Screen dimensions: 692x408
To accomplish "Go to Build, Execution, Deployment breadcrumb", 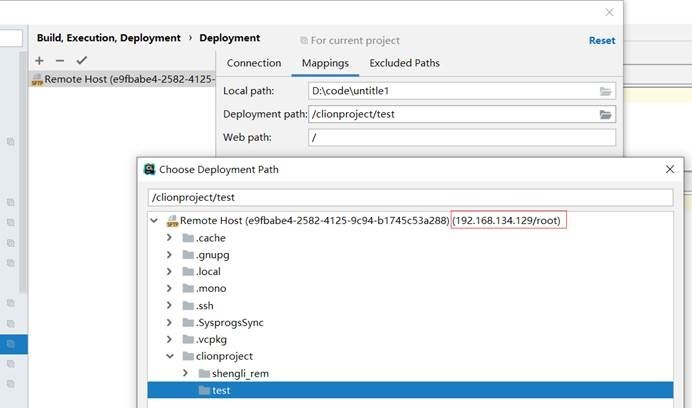I will pos(109,38).
